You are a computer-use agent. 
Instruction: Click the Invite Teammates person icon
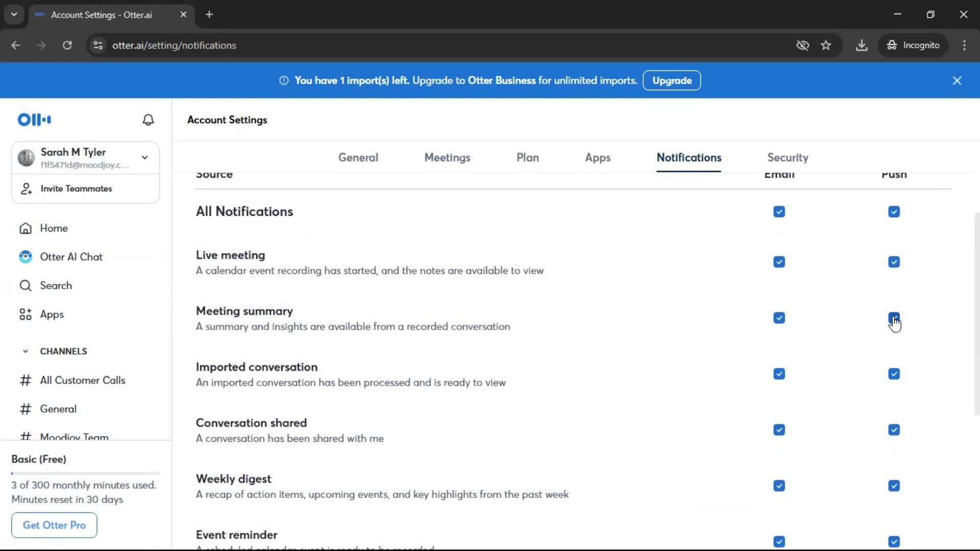point(26,189)
